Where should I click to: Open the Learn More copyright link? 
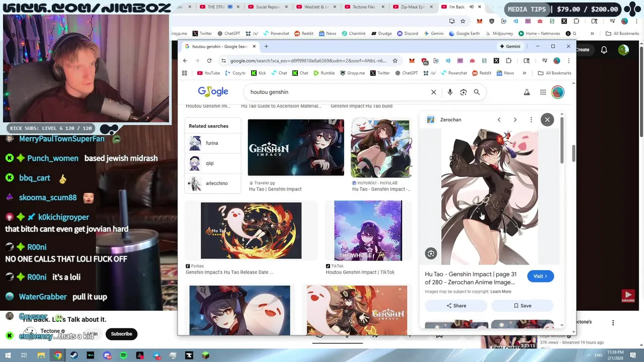click(x=501, y=292)
